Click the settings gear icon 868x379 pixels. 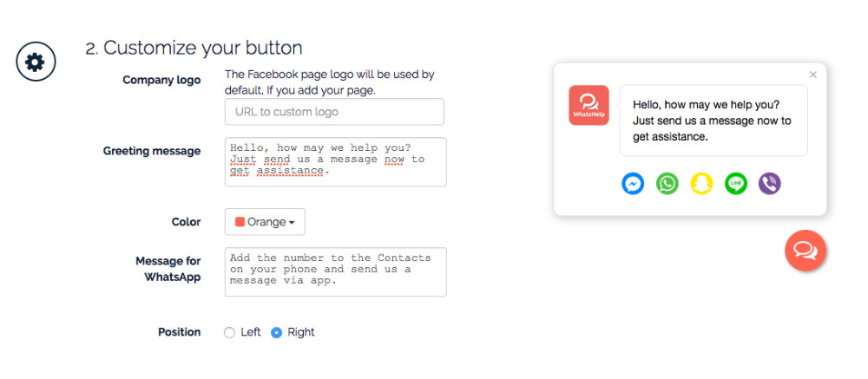(x=36, y=62)
